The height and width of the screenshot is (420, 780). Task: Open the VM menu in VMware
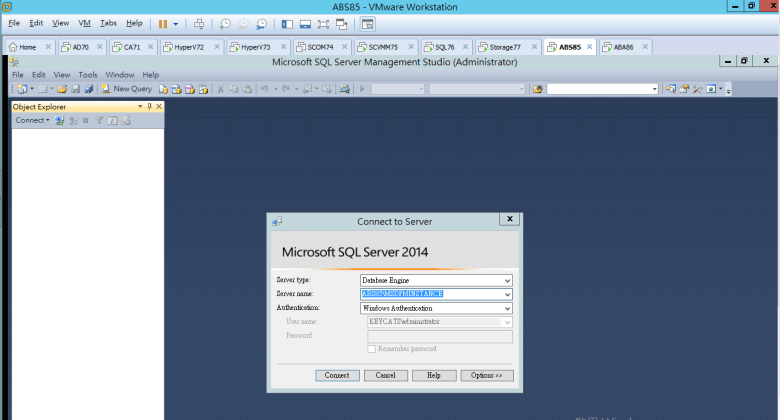(84, 23)
